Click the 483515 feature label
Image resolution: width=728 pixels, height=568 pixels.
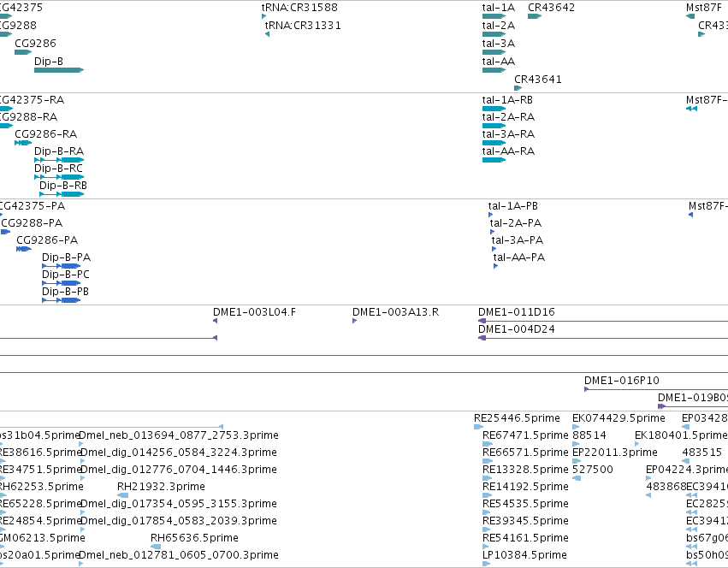click(x=702, y=453)
